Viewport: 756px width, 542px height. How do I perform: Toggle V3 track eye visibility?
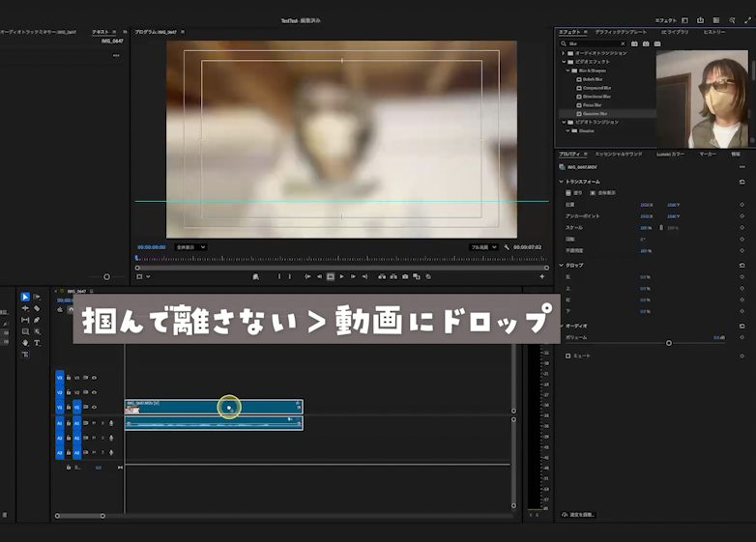(95, 378)
